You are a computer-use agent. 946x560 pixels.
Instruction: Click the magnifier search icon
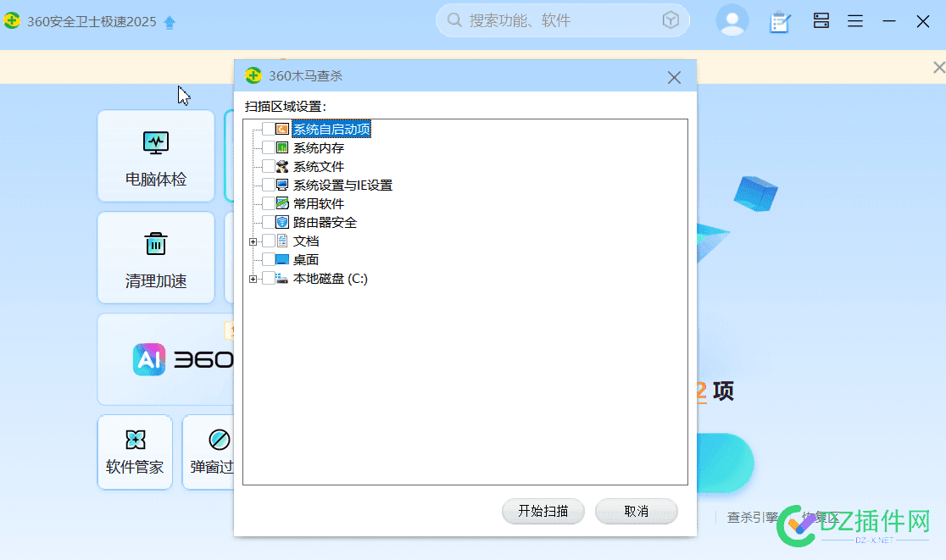tap(454, 20)
